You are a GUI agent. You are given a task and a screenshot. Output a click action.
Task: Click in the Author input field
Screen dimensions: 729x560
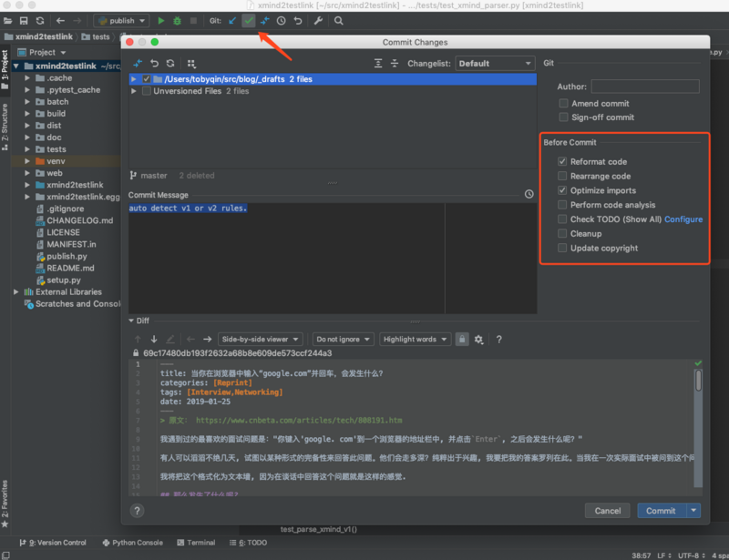coord(645,87)
